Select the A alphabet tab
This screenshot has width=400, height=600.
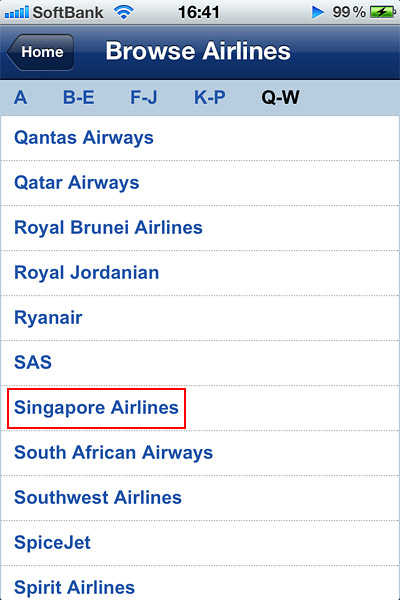[x=21, y=98]
